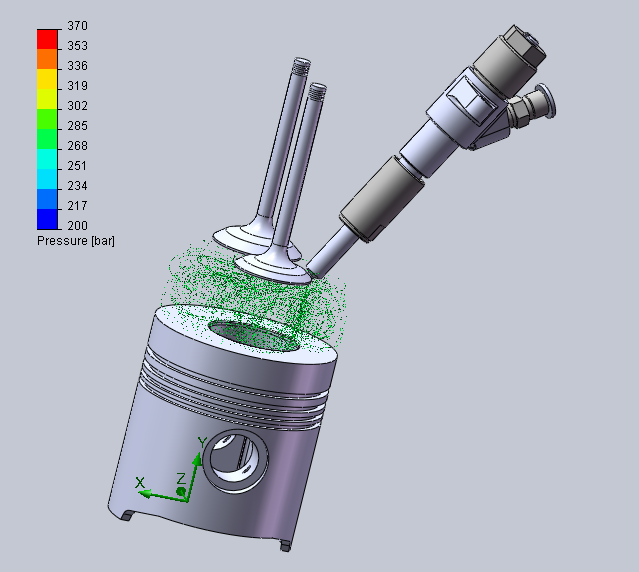
Task: Select the hex nut at the injector top
Action: (x=524, y=46)
